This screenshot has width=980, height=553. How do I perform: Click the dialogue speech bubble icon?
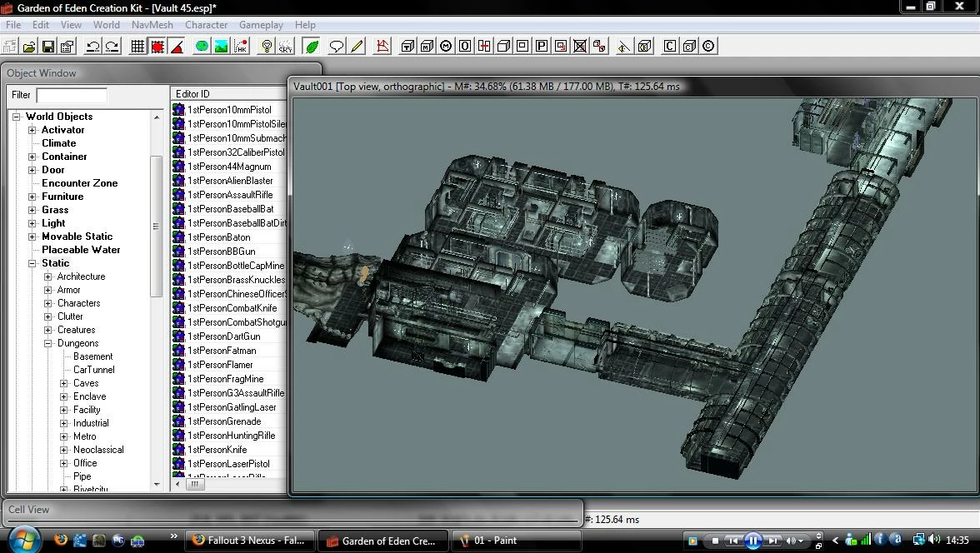pos(337,47)
